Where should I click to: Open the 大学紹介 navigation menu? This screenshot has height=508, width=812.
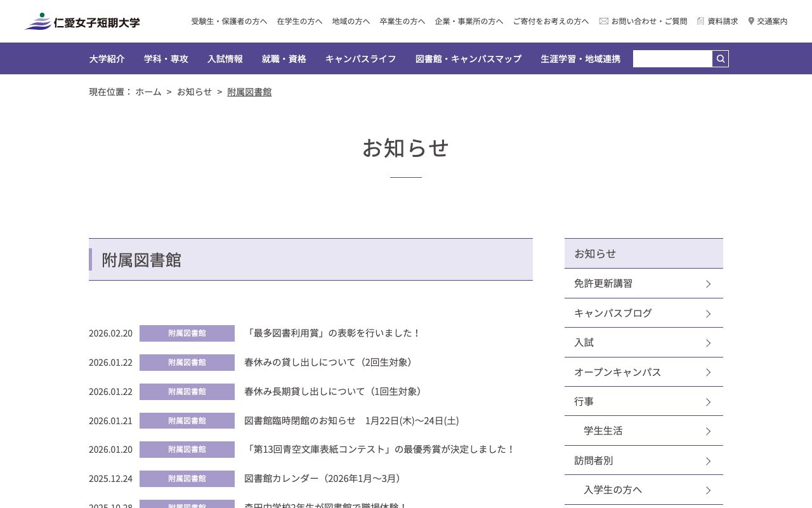pyautogui.click(x=107, y=58)
